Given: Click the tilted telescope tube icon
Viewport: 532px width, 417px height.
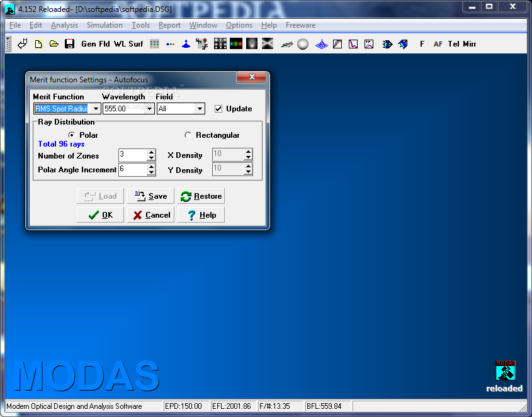Looking at the screenshot, I should [403, 44].
